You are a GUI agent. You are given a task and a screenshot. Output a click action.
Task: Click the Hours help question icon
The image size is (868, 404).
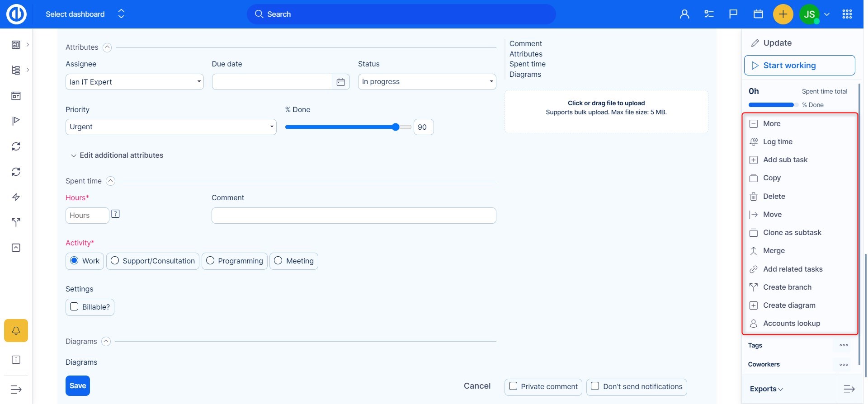click(116, 214)
